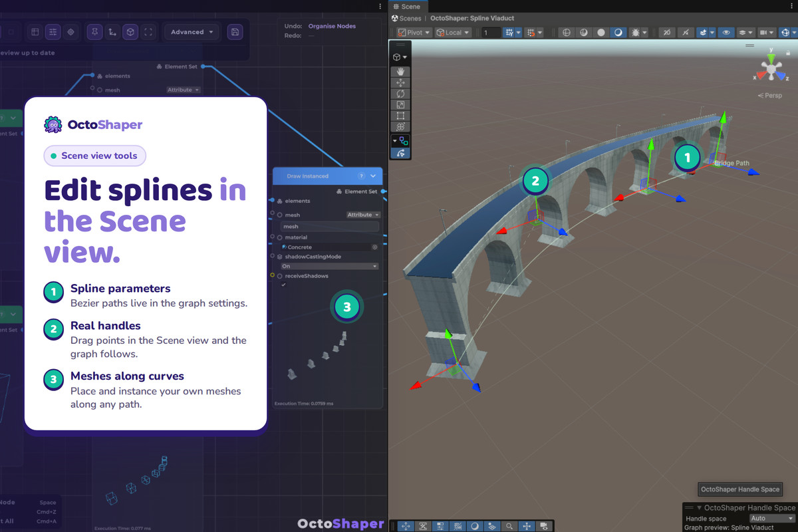Screen dimensions: 798x532
Task: Click the table layout icon in graph toolbar
Action: 35,32
